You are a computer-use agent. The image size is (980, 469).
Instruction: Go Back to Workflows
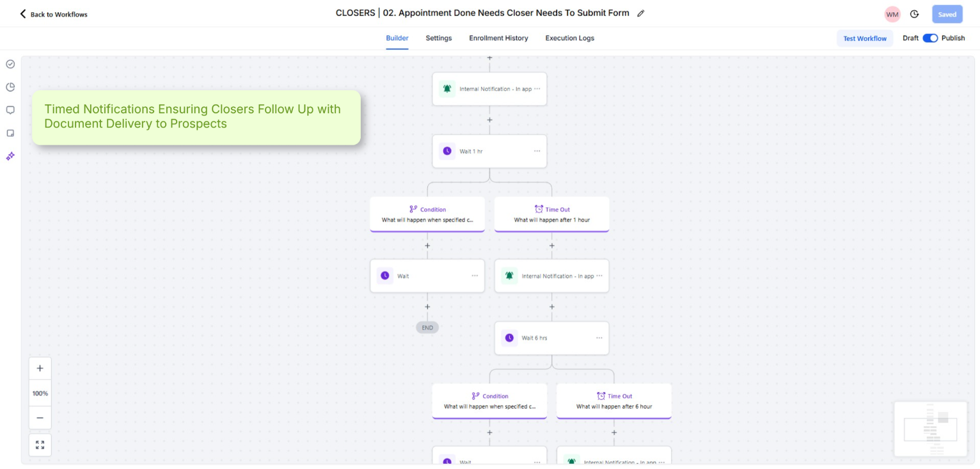(x=54, y=14)
